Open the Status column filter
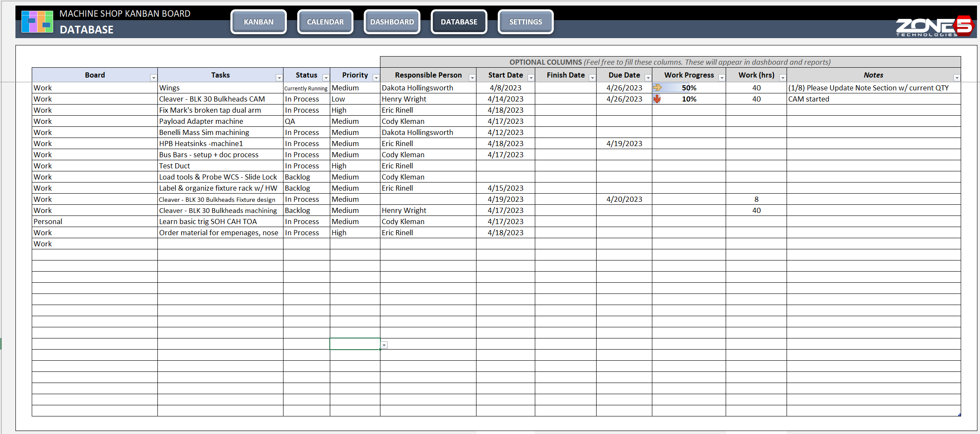 [326, 77]
